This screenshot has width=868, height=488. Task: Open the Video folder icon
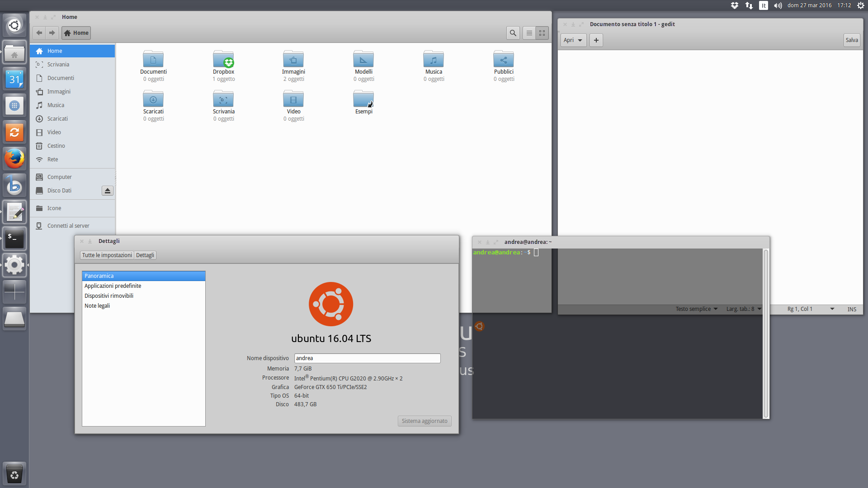pyautogui.click(x=294, y=106)
